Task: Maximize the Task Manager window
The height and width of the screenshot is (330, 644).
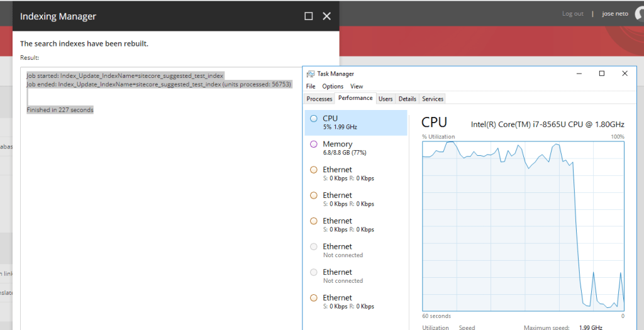Action: [x=602, y=74]
